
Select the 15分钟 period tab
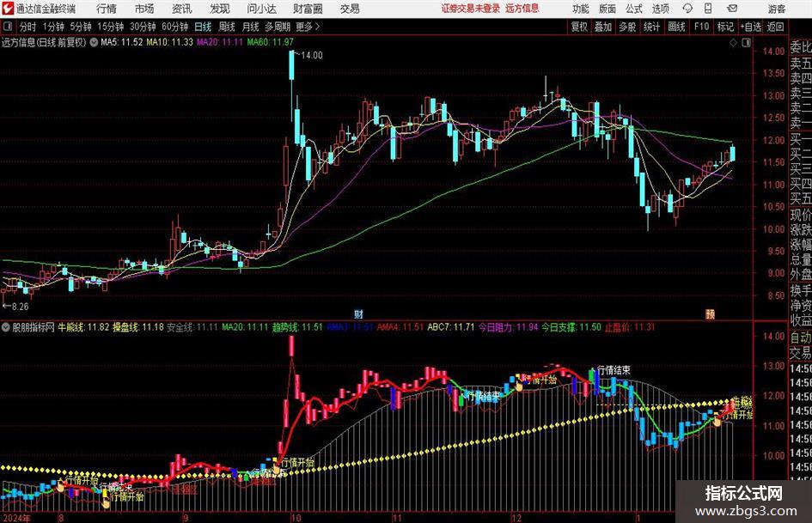click(111, 27)
